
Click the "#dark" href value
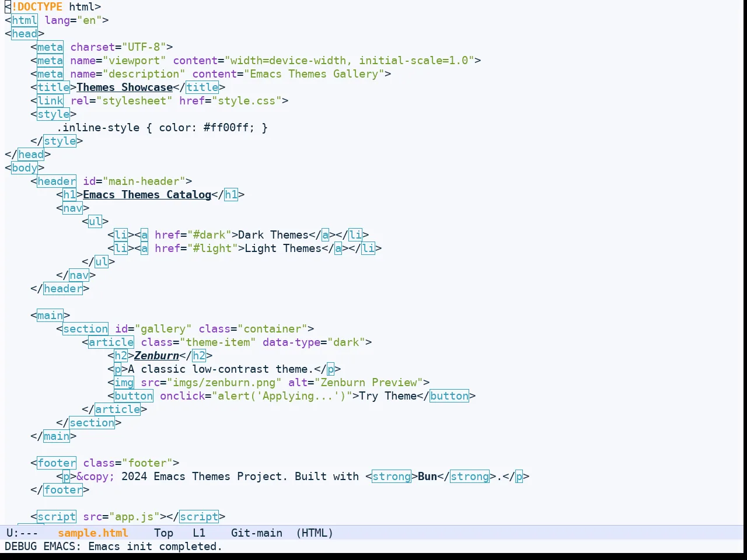click(x=209, y=235)
